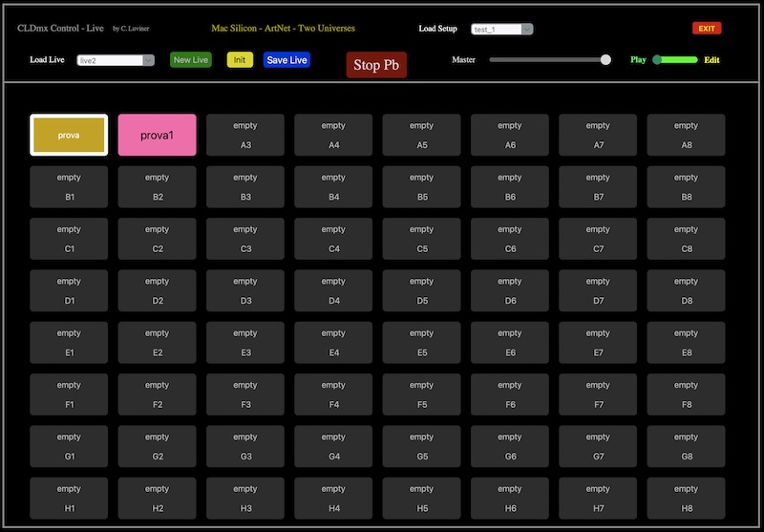This screenshot has height=532, width=764.
Task: Select empty pad H1
Action: tap(69, 499)
